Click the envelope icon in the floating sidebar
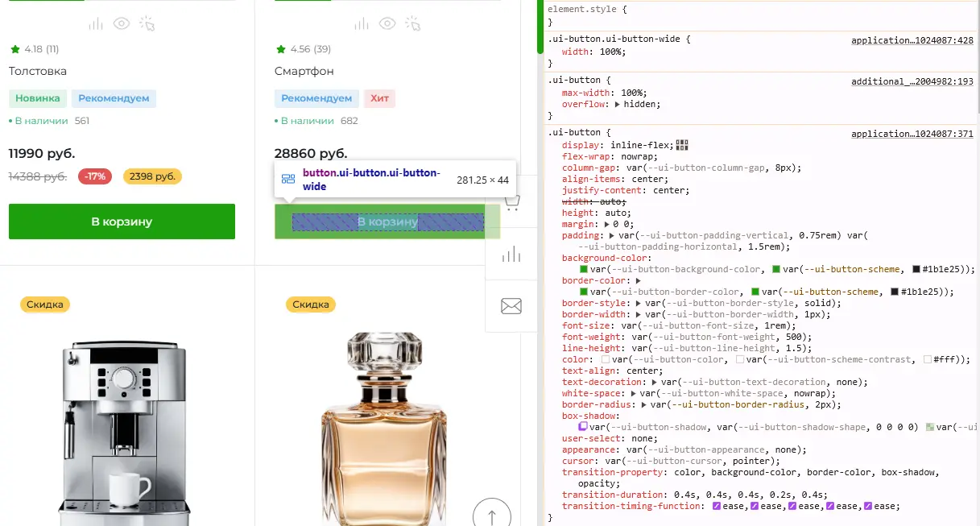 tap(511, 306)
